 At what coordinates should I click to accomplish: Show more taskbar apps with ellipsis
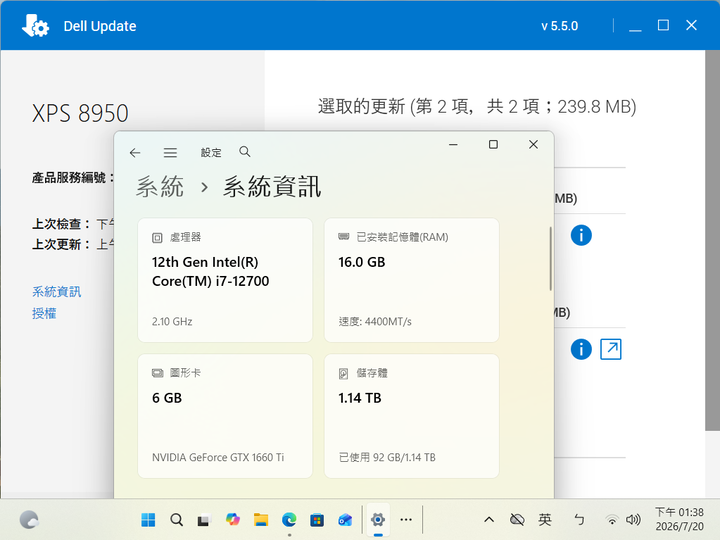click(x=406, y=520)
